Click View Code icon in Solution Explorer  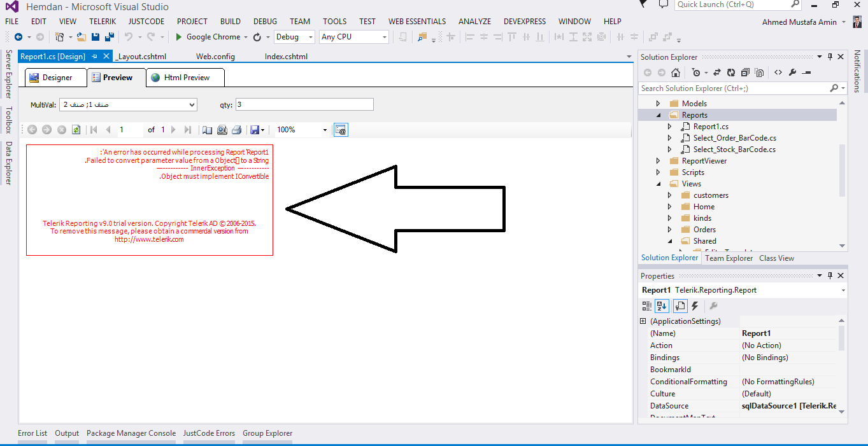pos(778,73)
